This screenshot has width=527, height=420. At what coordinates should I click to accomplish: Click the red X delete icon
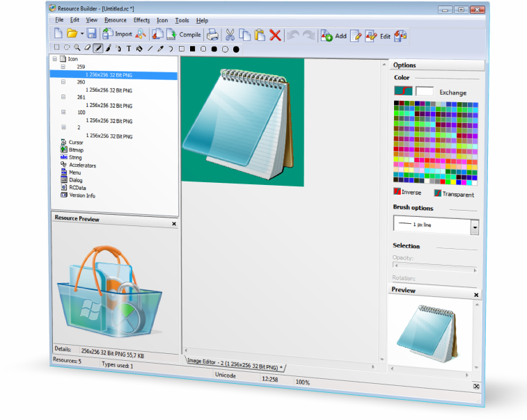[275, 35]
